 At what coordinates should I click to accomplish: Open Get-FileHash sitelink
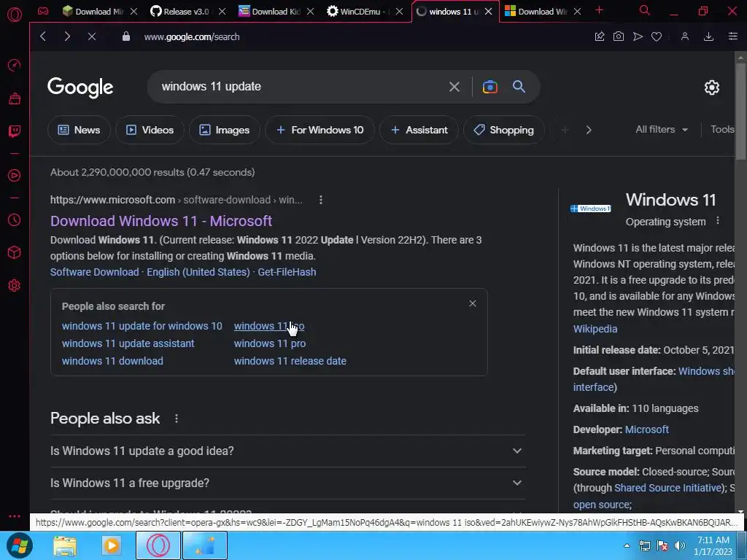pos(287,272)
